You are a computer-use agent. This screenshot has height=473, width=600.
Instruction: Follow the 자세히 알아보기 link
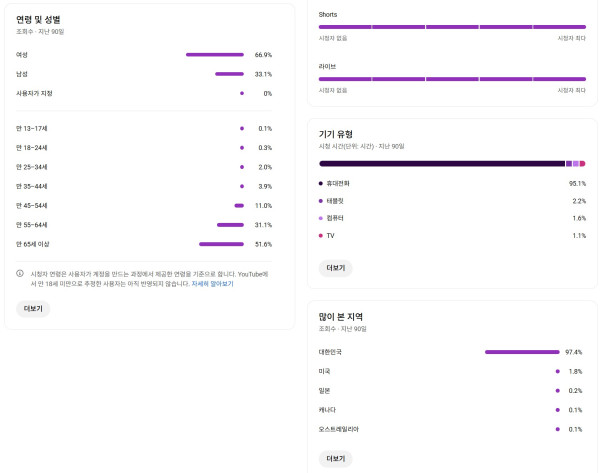pos(212,283)
